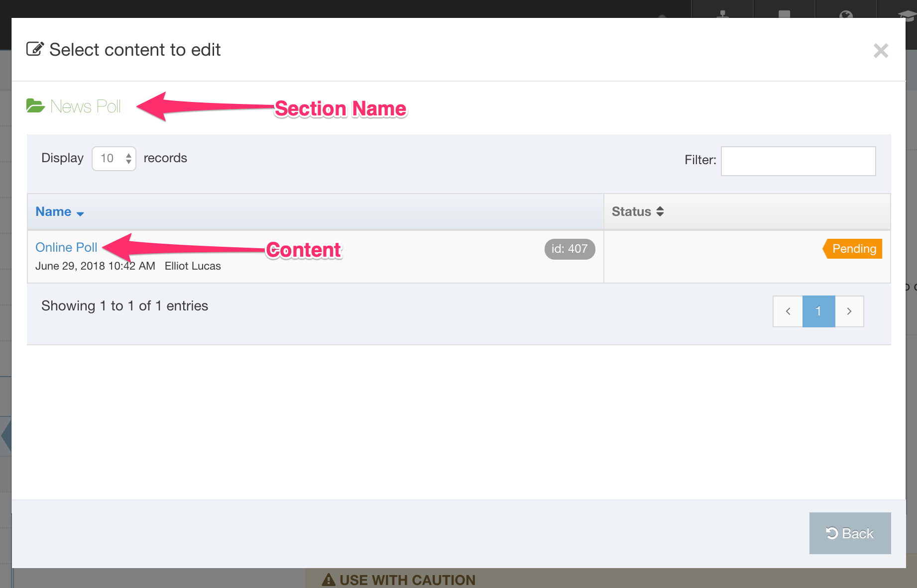Close the Select content to edit dialog
Screen dimensions: 917x588
tap(881, 51)
